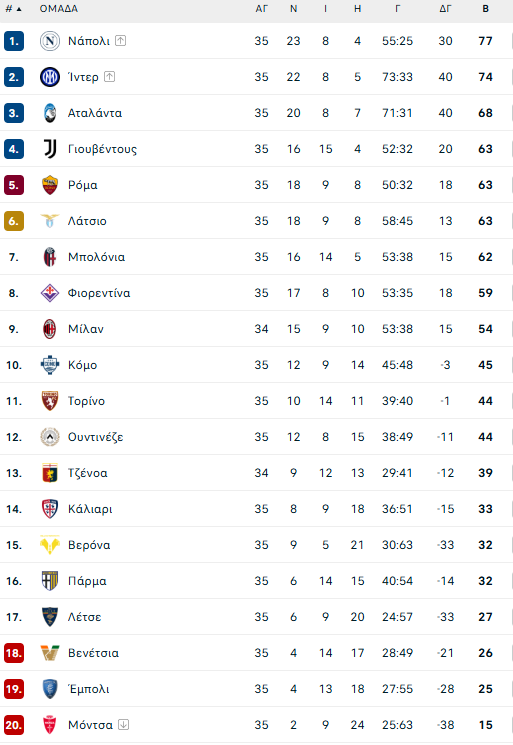
Task: Sort table by the # rank column
Action: 13,9
